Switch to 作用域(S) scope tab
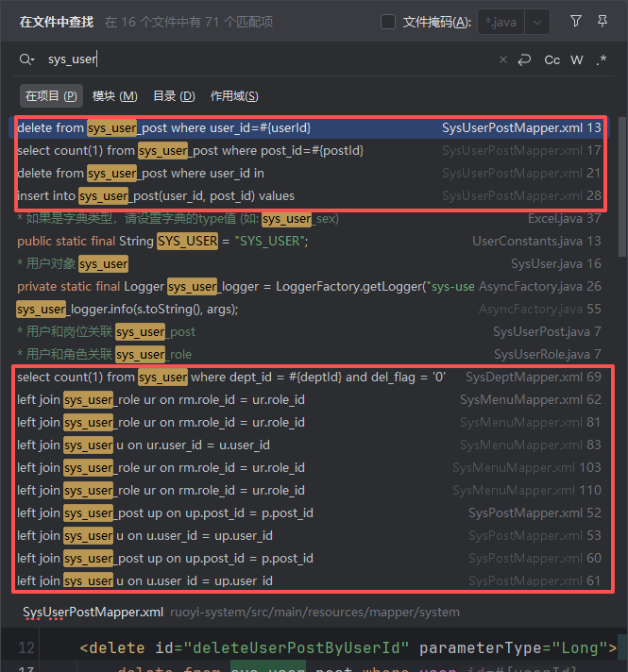 pyautogui.click(x=234, y=96)
